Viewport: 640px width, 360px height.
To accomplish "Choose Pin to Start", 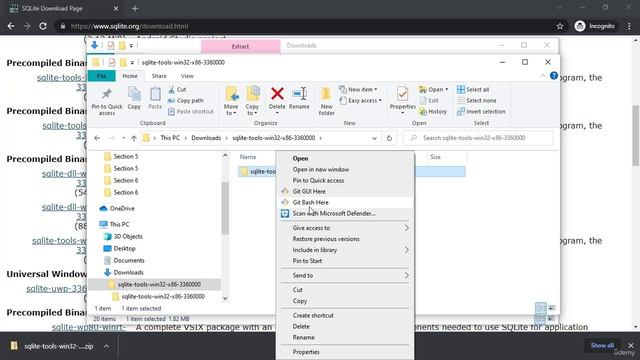I will coord(346,261).
